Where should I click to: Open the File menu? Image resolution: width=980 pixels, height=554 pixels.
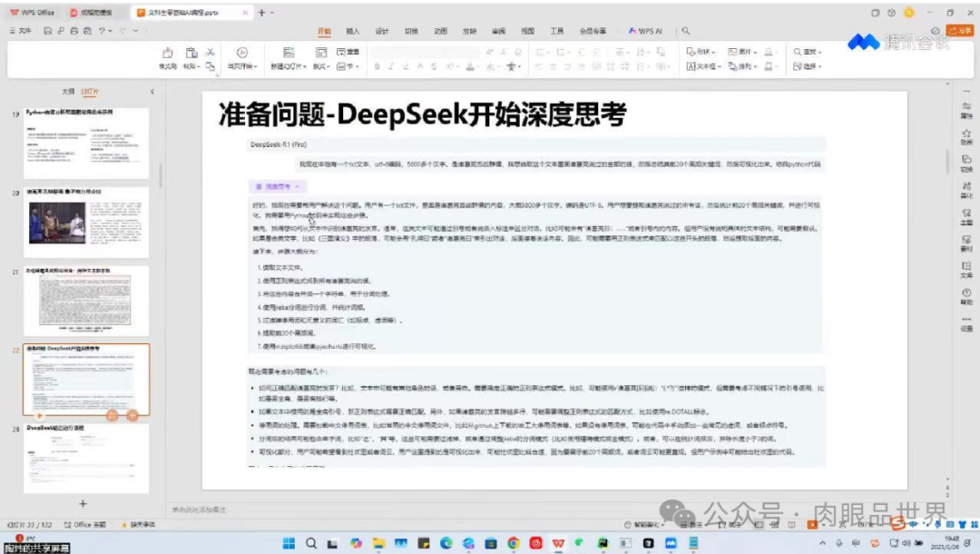click(x=21, y=31)
